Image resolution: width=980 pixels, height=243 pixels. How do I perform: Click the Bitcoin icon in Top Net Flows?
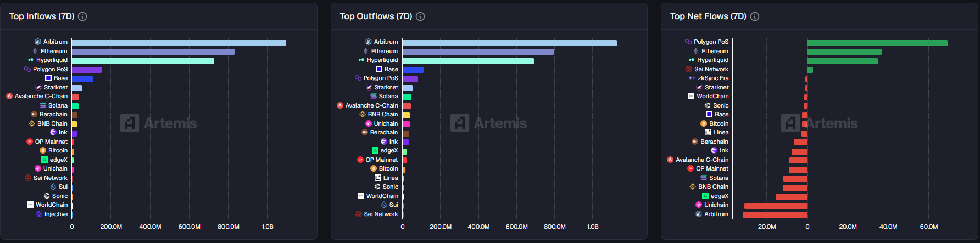point(704,123)
